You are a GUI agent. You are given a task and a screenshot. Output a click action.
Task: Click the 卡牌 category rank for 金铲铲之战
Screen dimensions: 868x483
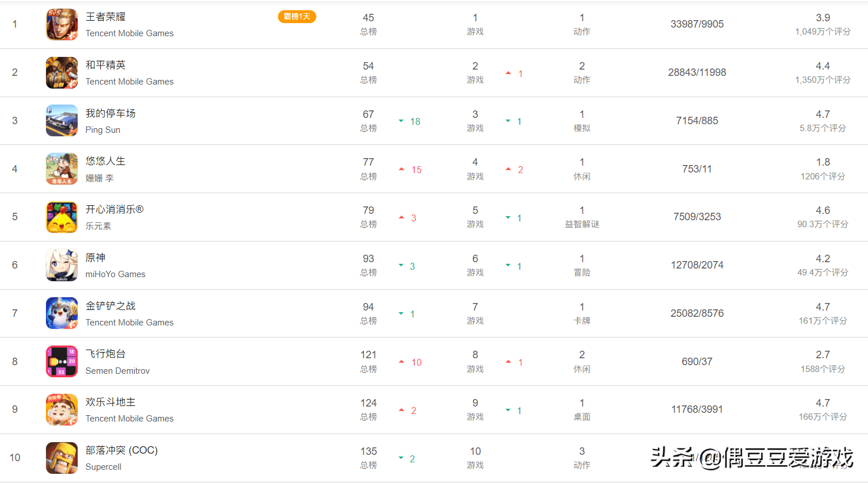(x=582, y=313)
